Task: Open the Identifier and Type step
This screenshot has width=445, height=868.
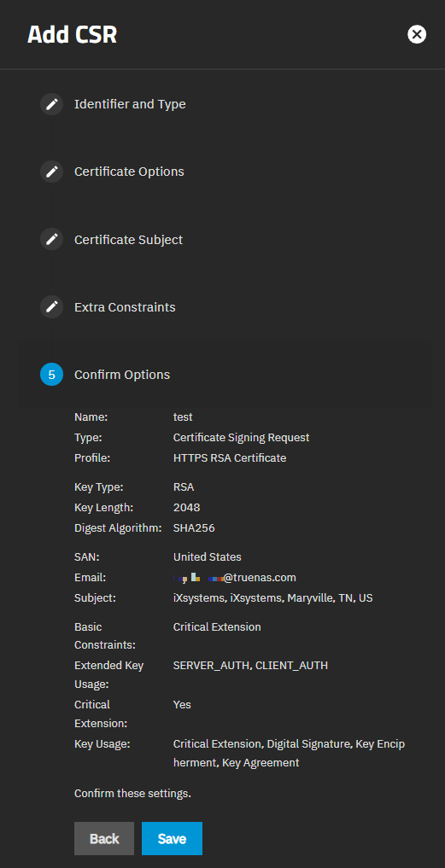Action: [130, 104]
